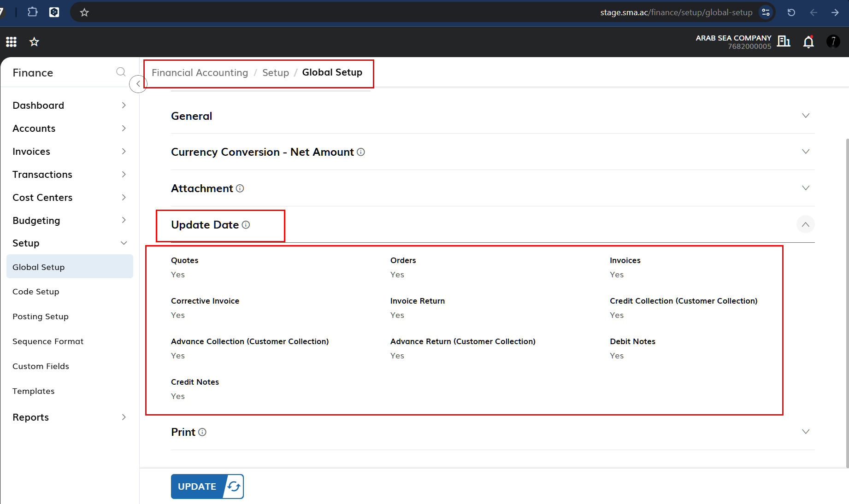The image size is (849, 504).
Task: Collapse the sidebar with the round arrow button
Action: coord(138,84)
